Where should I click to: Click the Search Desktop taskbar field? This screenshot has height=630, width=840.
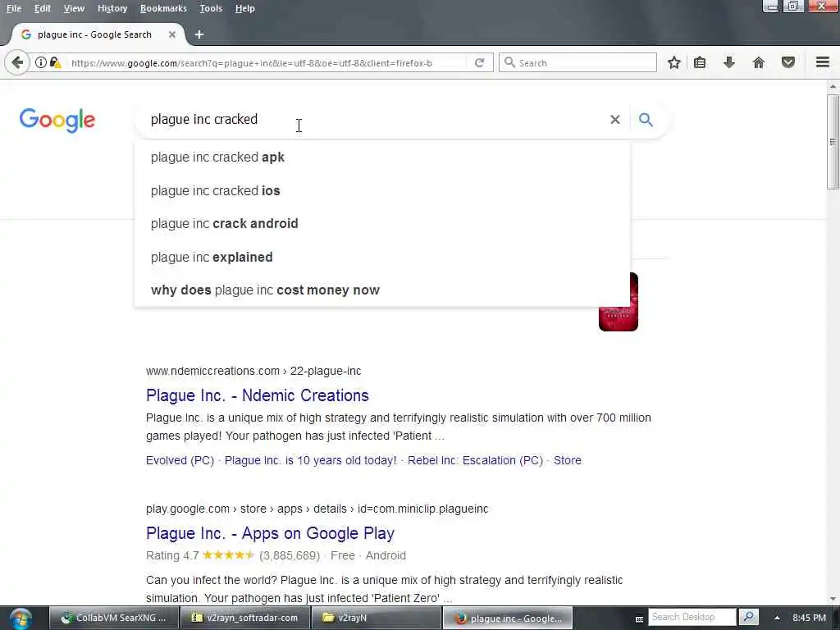coord(692,617)
